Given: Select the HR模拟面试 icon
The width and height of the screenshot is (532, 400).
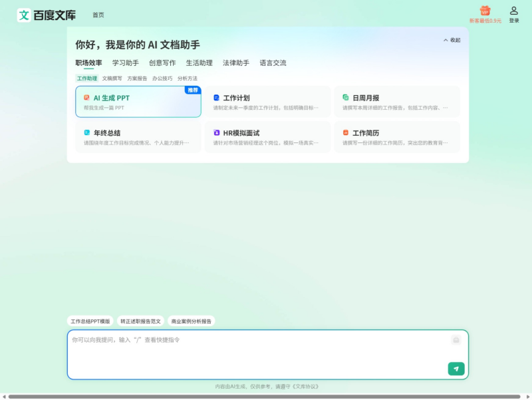Looking at the screenshot, I should [217, 132].
